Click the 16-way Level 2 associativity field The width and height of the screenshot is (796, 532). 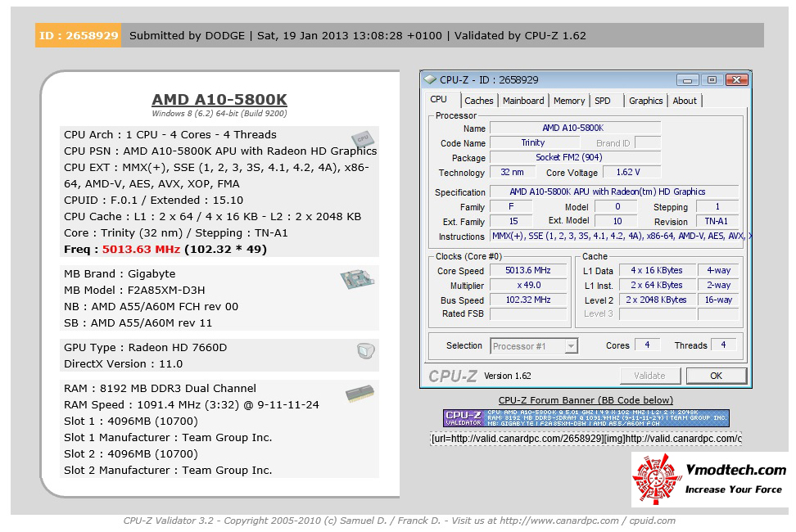pyautogui.click(x=718, y=300)
